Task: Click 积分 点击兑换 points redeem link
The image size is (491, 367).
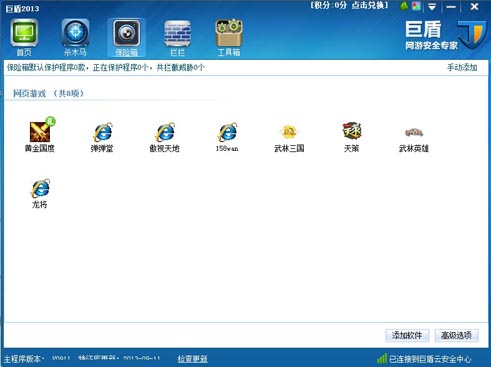Action: (x=349, y=6)
